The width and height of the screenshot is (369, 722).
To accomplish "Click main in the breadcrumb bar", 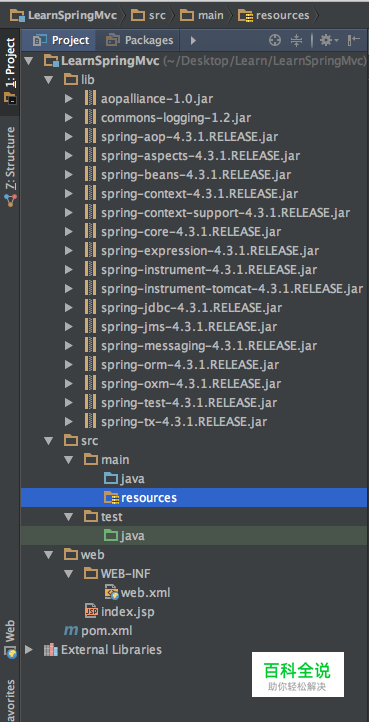I will pyautogui.click(x=202, y=15).
